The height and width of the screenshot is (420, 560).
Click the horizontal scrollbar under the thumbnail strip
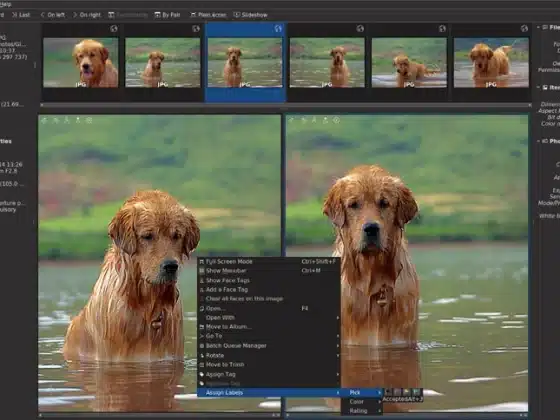286,105
